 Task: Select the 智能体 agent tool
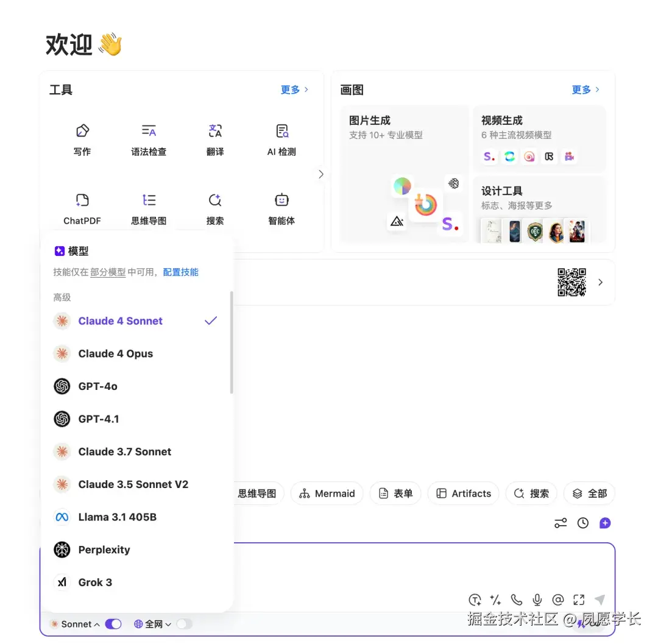point(281,208)
